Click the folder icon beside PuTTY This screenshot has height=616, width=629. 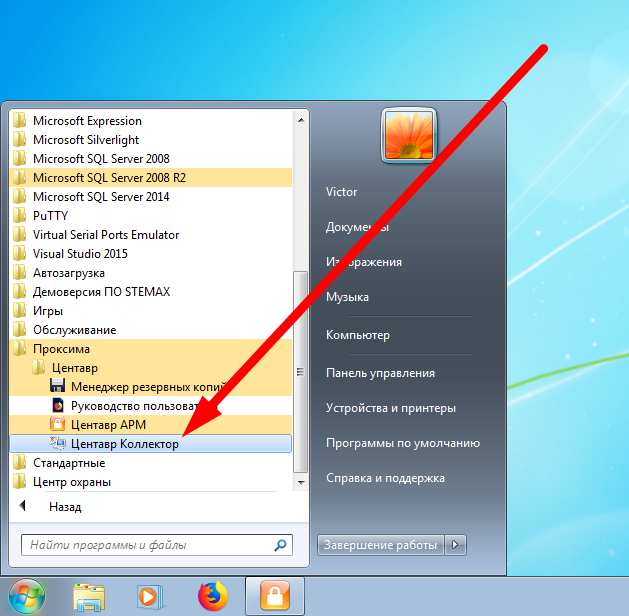pos(19,215)
